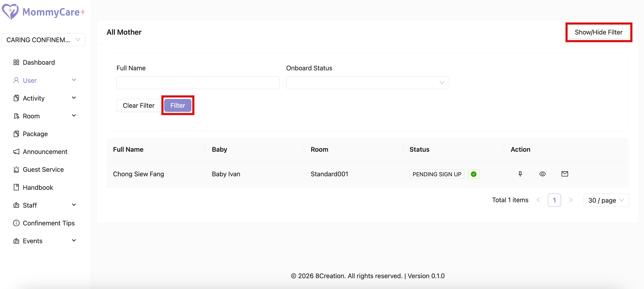Go to Guest Service in sidebar
644x289 pixels.
click(43, 169)
